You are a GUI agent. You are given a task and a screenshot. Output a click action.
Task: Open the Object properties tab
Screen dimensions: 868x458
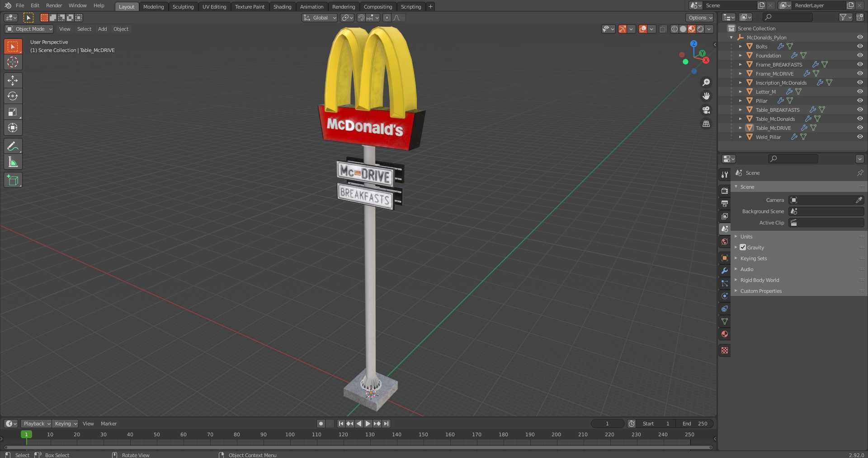[725, 258]
